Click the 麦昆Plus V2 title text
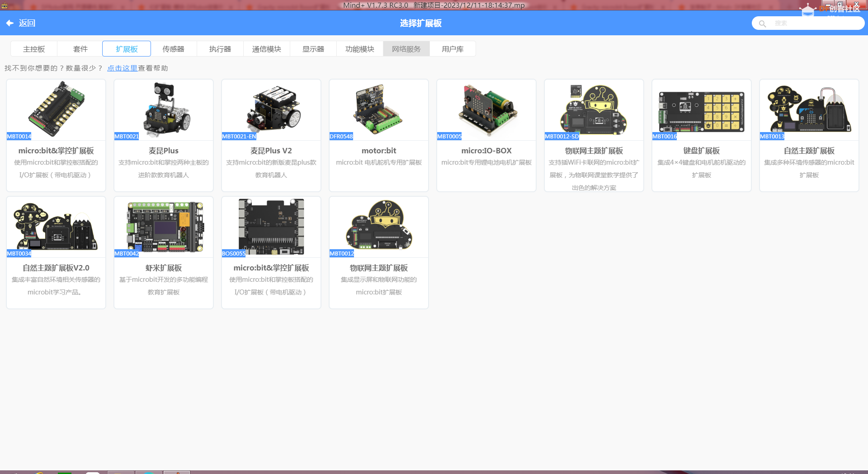 271,151
